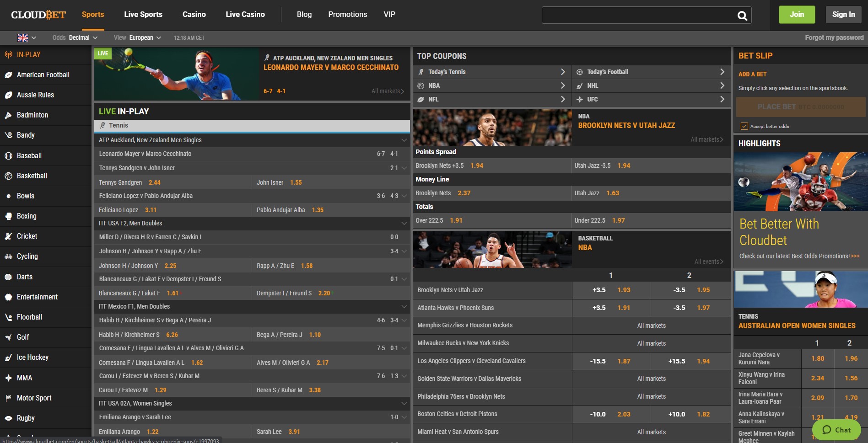This screenshot has height=443, width=868.
Task: Click the Ice Hockey stick icon
Action: point(8,358)
